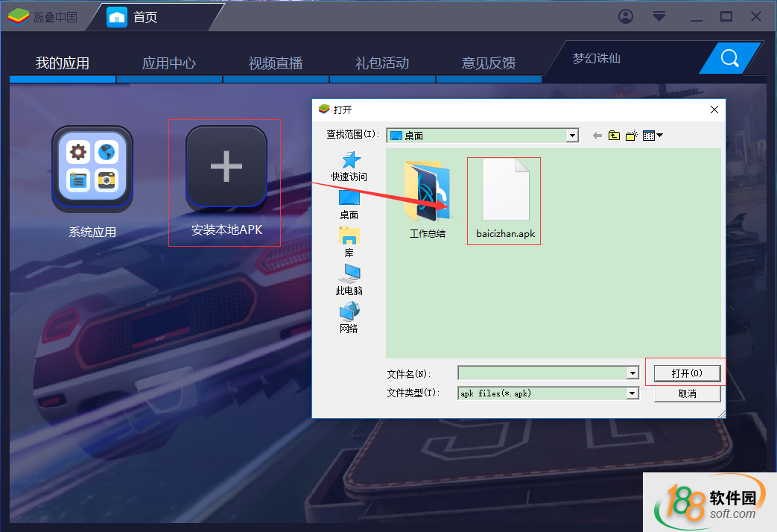Open the 系统应用 folder icon
Screen dimensions: 777x532
[92, 168]
